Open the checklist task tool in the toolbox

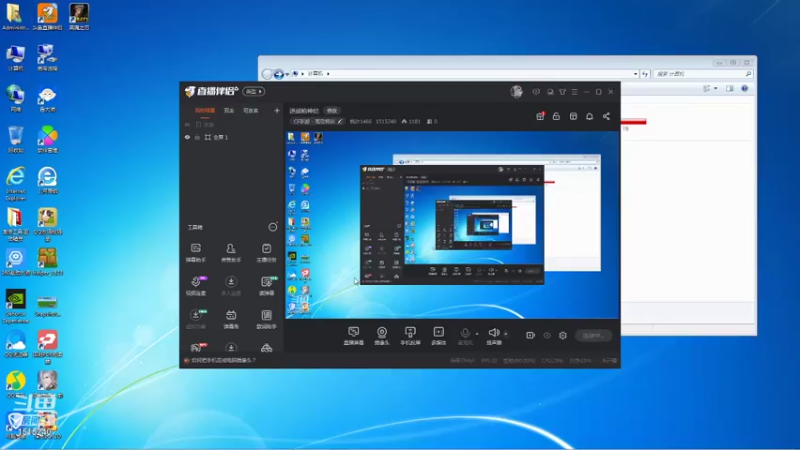[x=266, y=253]
